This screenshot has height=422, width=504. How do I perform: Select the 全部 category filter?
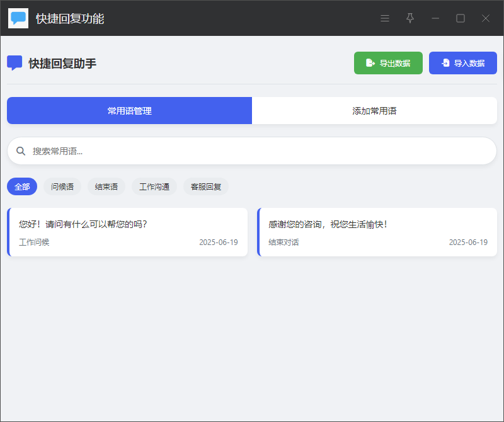22,186
